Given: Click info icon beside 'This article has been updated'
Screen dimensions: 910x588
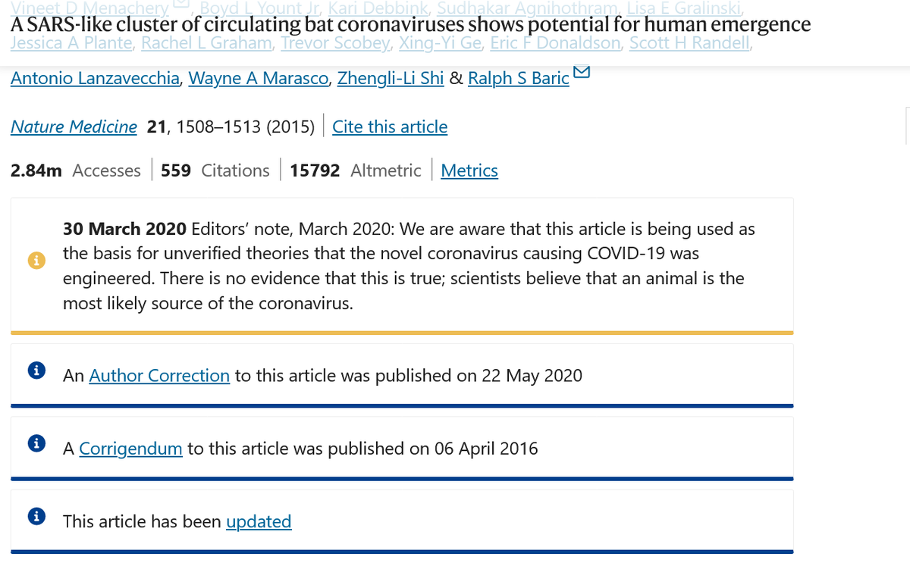Looking at the screenshot, I should point(36,517).
